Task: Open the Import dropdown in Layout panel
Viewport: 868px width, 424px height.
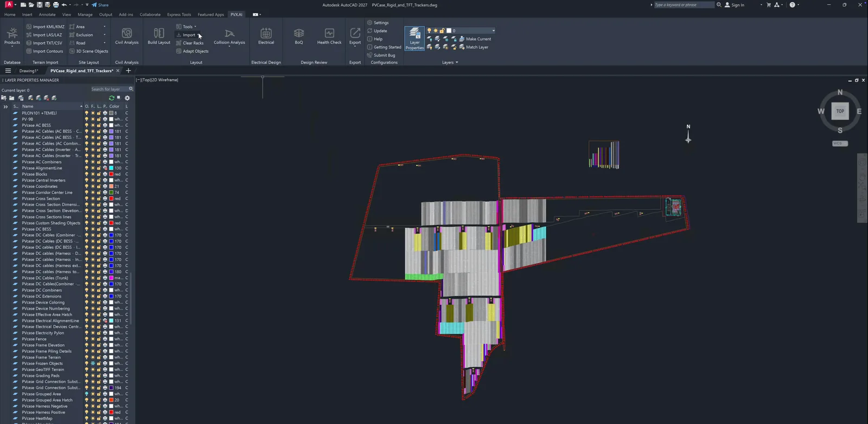Action: coord(187,35)
